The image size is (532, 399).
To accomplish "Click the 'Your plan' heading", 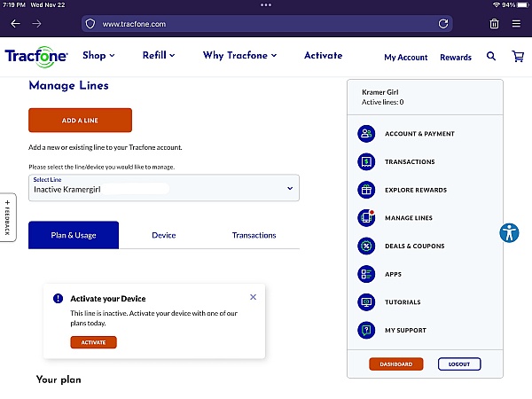I will 59,379.
